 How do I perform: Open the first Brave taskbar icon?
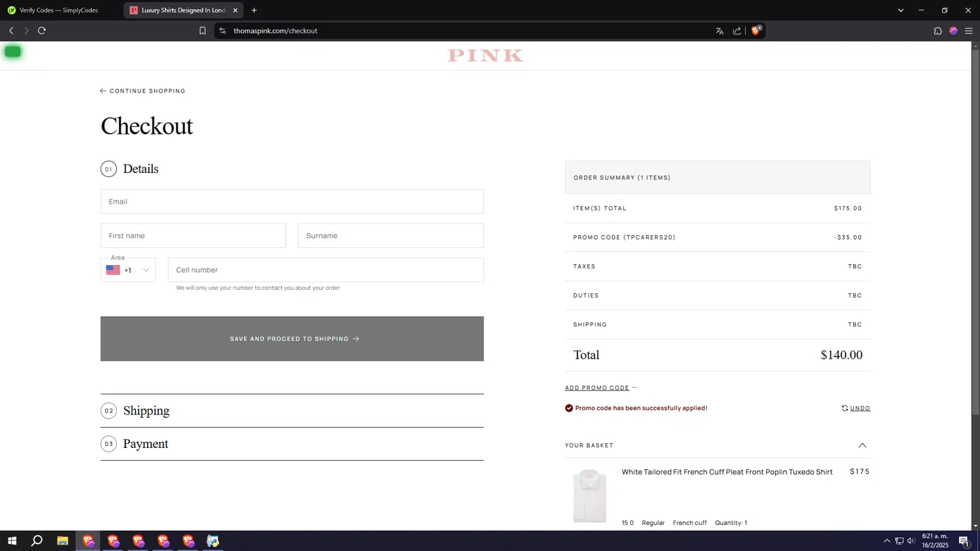88,541
